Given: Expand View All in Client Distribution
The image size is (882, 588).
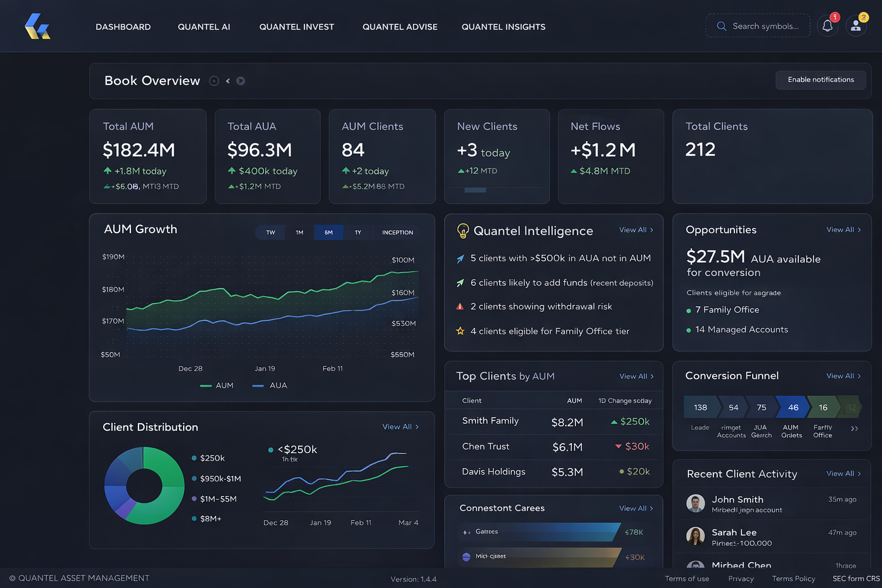Looking at the screenshot, I should click(x=400, y=427).
